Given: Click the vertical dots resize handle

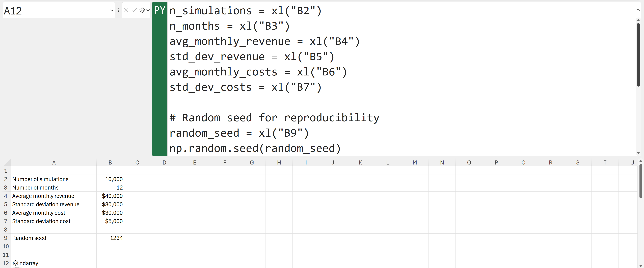Looking at the screenshot, I should pos(119,10).
